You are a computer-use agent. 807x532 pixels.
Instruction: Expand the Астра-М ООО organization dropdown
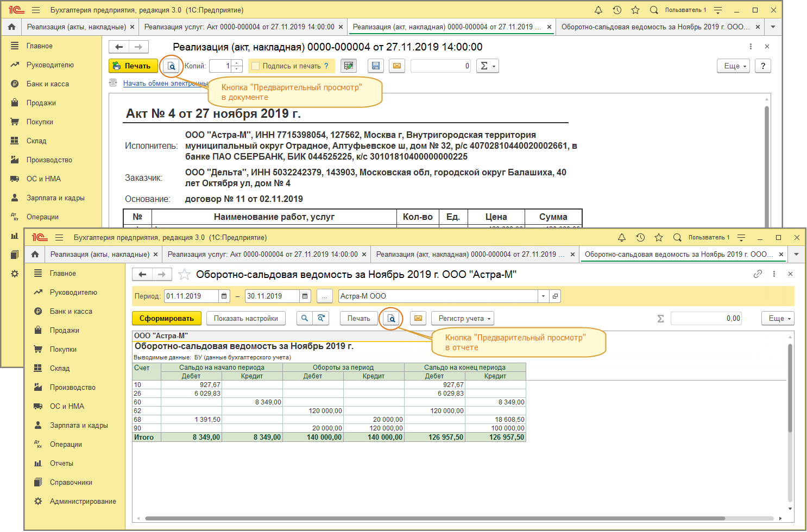(x=543, y=296)
